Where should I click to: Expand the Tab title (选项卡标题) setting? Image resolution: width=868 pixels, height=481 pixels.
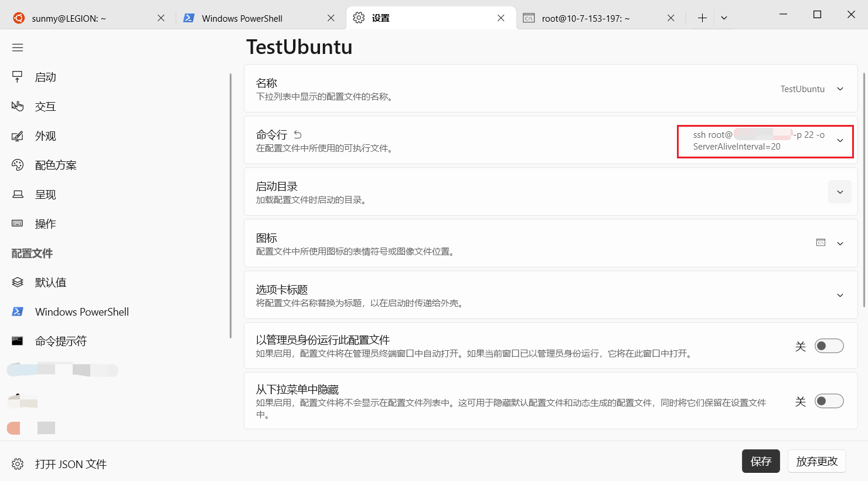pyautogui.click(x=840, y=296)
